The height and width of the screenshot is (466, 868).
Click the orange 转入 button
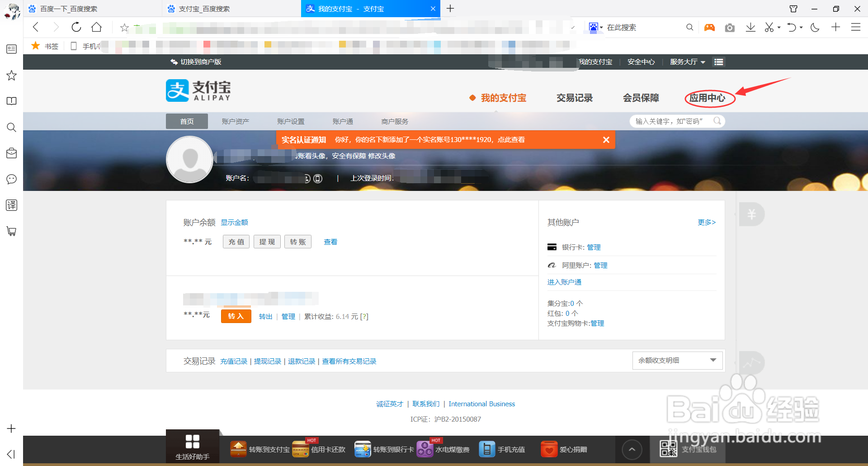tap(236, 316)
